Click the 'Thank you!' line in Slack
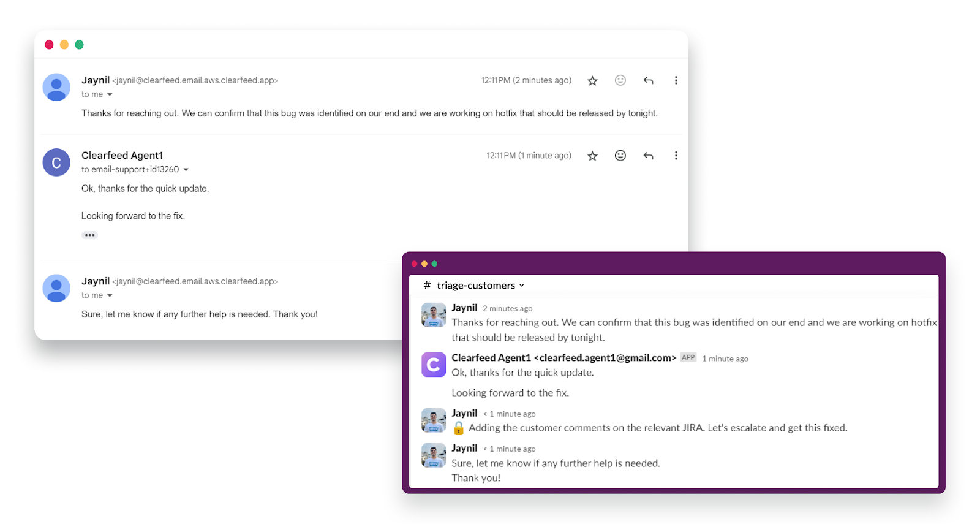980x524 pixels. pos(476,478)
